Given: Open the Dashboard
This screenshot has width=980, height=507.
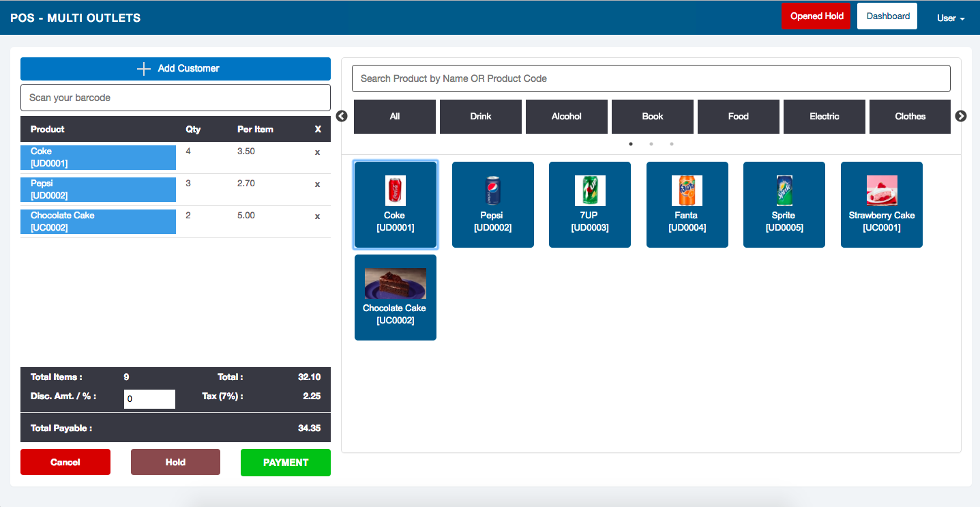Looking at the screenshot, I should tap(887, 16).
